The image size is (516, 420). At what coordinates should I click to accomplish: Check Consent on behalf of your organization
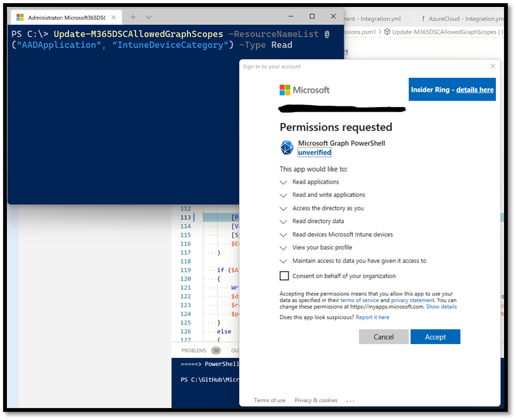tap(284, 276)
